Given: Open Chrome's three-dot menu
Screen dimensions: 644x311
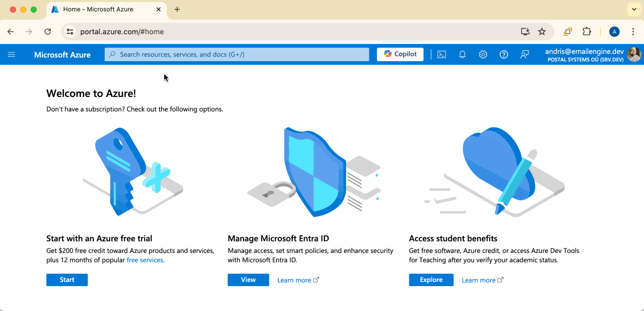Looking at the screenshot, I should [x=633, y=32].
